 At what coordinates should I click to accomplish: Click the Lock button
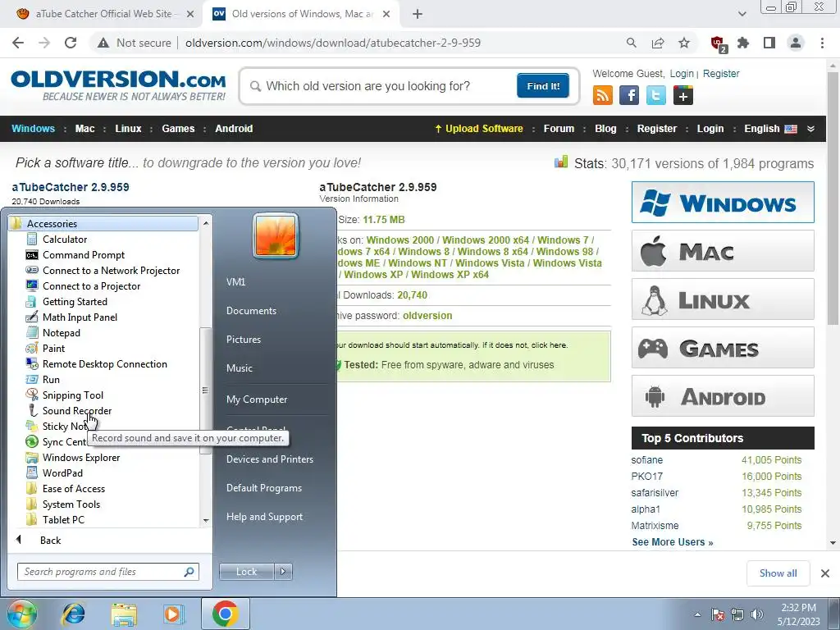[246, 572]
